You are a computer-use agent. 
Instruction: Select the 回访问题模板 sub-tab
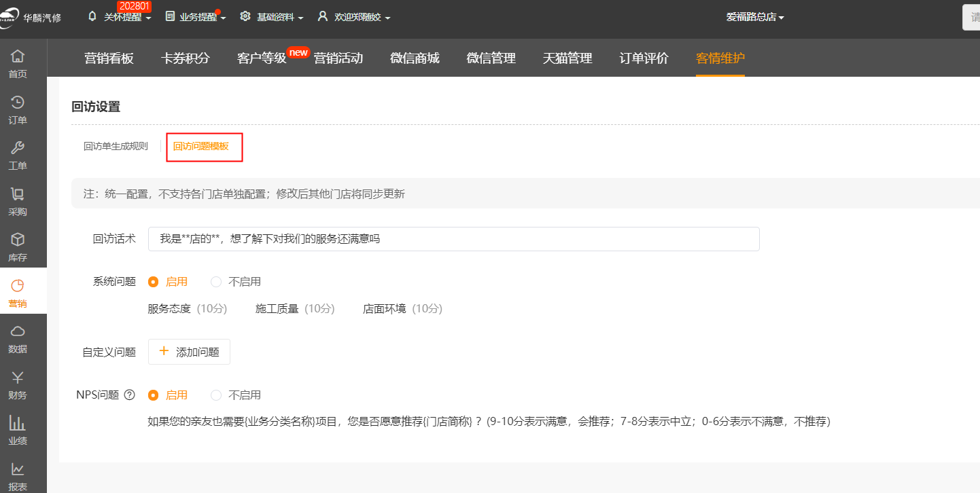pyautogui.click(x=201, y=146)
